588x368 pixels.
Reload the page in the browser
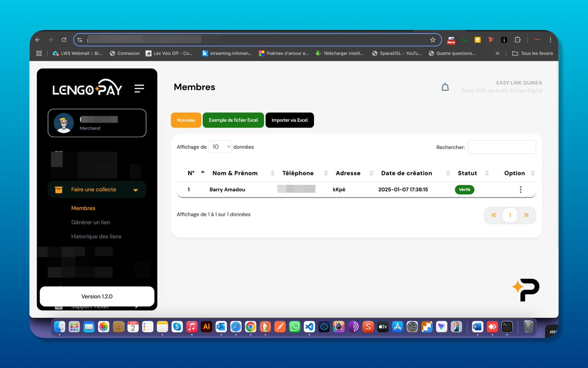coord(64,40)
